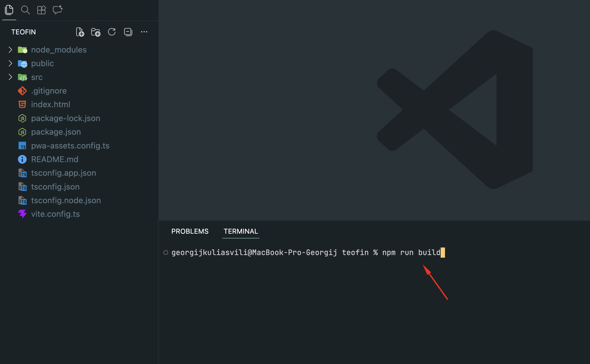The image size is (590, 364).
Task: Expand the src folder
Action: 37,77
